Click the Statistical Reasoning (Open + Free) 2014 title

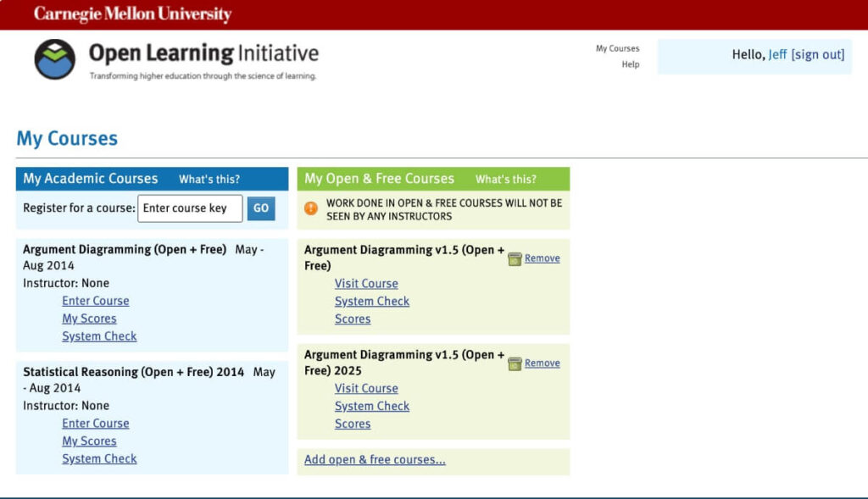(133, 372)
